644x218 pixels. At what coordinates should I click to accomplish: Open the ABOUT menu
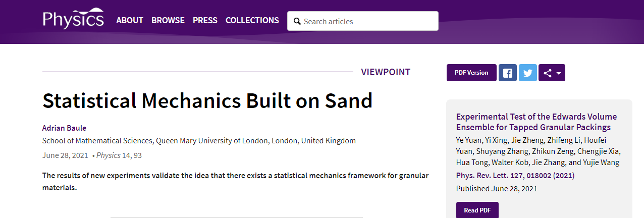pos(130,20)
